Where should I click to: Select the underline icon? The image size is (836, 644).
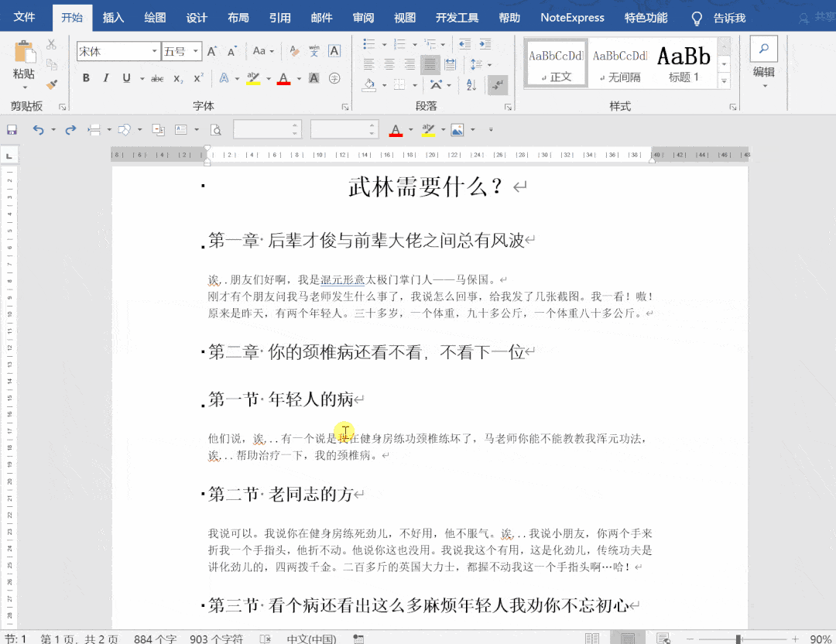coord(126,77)
